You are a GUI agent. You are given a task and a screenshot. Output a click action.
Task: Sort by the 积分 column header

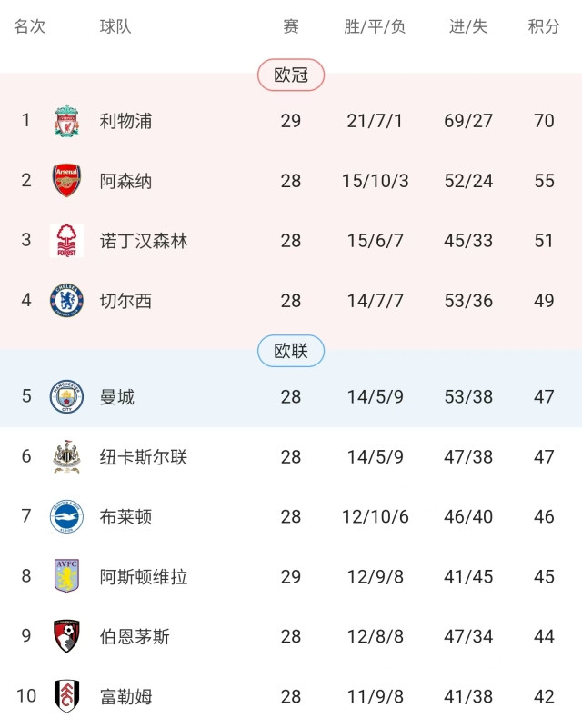(544, 26)
